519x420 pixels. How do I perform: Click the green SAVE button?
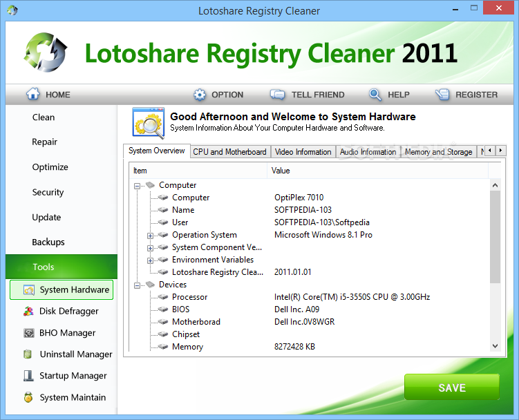coord(452,388)
